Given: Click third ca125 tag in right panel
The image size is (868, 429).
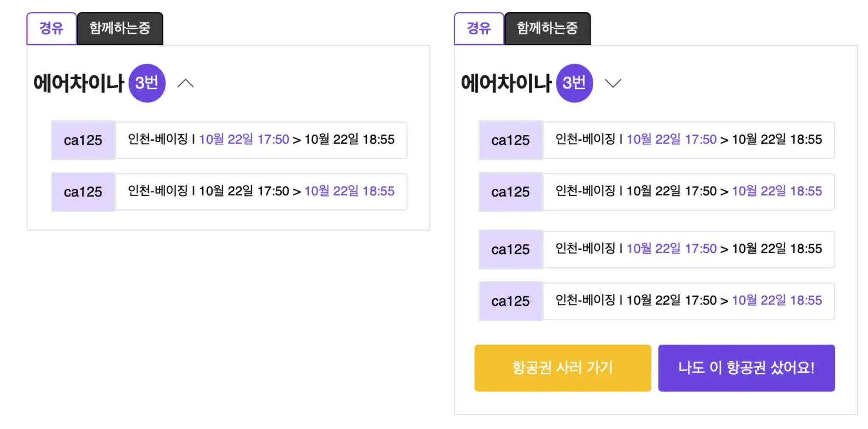Looking at the screenshot, I should tap(510, 250).
